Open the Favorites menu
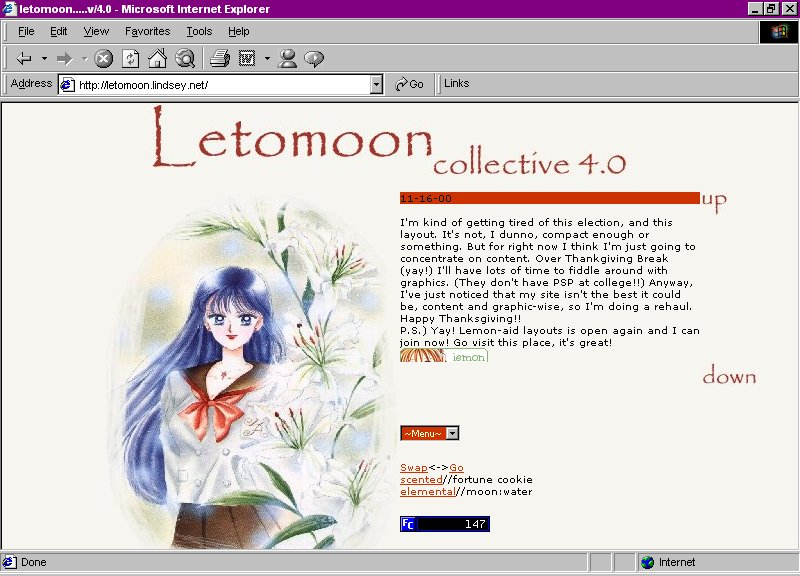This screenshot has width=800, height=576. point(147,32)
